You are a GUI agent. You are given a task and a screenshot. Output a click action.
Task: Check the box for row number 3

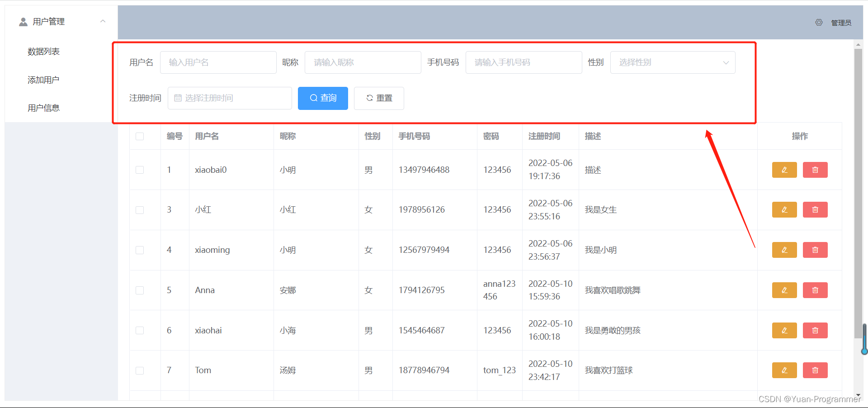point(140,210)
